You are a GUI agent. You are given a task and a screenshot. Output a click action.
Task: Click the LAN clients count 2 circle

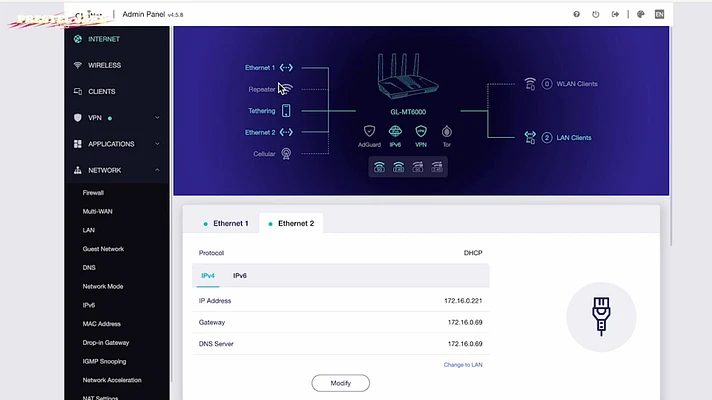coord(547,138)
